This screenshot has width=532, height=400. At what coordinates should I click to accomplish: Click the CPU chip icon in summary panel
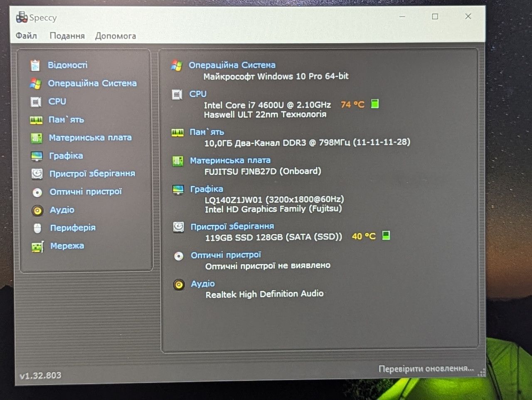[x=177, y=95]
